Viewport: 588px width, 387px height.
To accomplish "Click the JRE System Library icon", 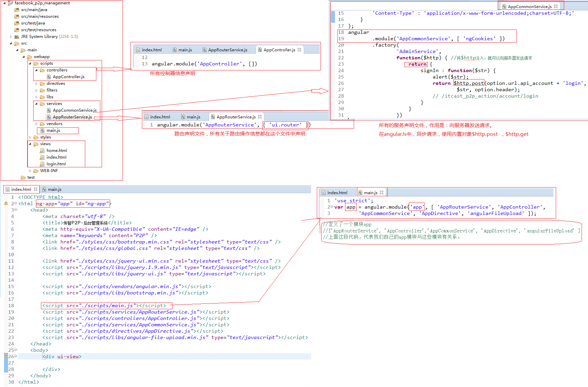I will tap(17, 37).
